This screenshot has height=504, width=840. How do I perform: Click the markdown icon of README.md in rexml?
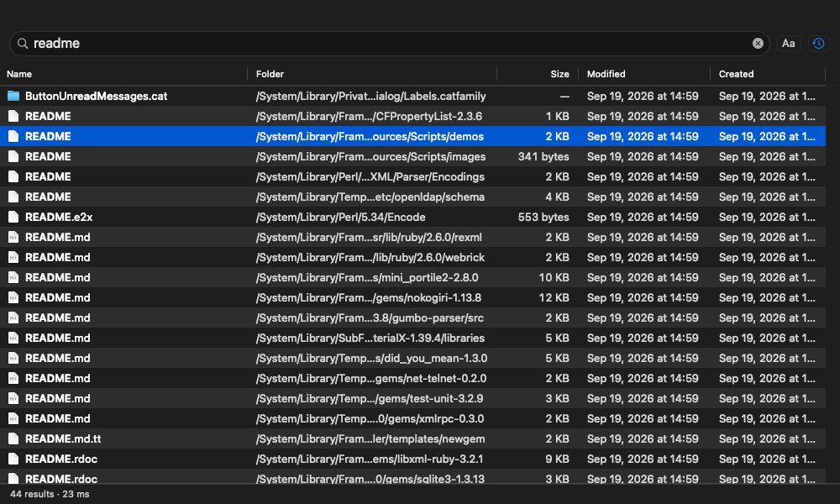13,237
